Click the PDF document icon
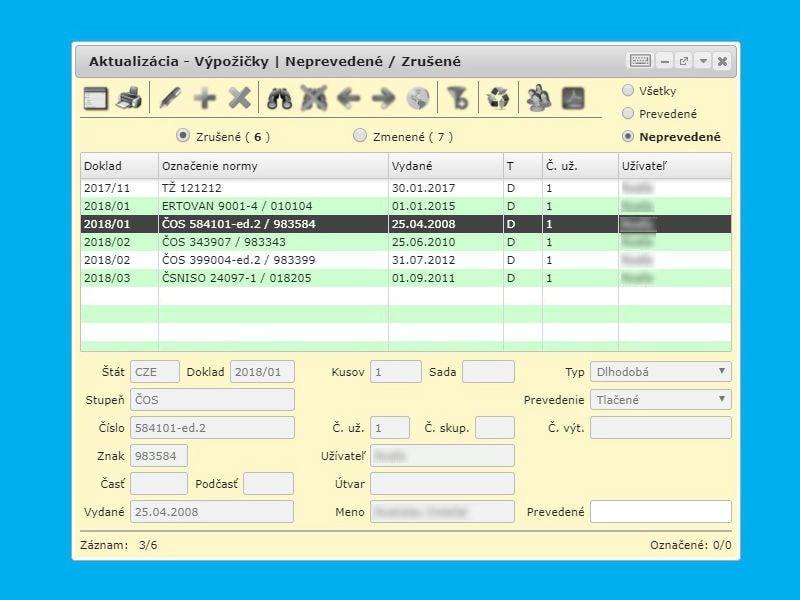Screen dimensions: 800x600 tap(573, 98)
